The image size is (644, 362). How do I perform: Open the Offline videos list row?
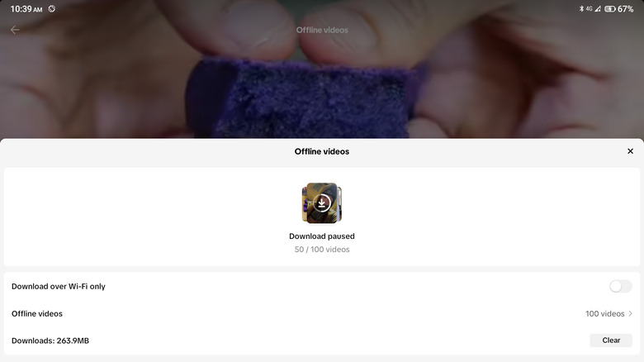coord(322,313)
